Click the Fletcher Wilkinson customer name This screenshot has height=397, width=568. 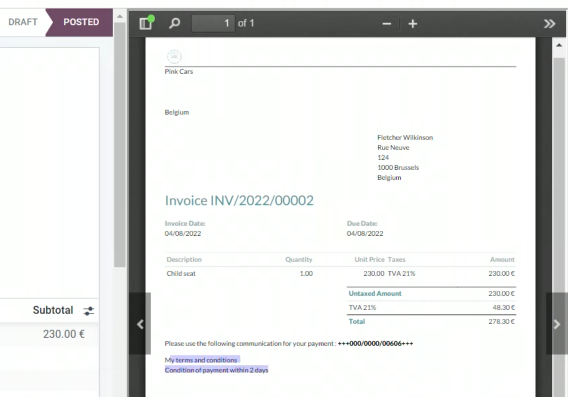[x=405, y=138]
